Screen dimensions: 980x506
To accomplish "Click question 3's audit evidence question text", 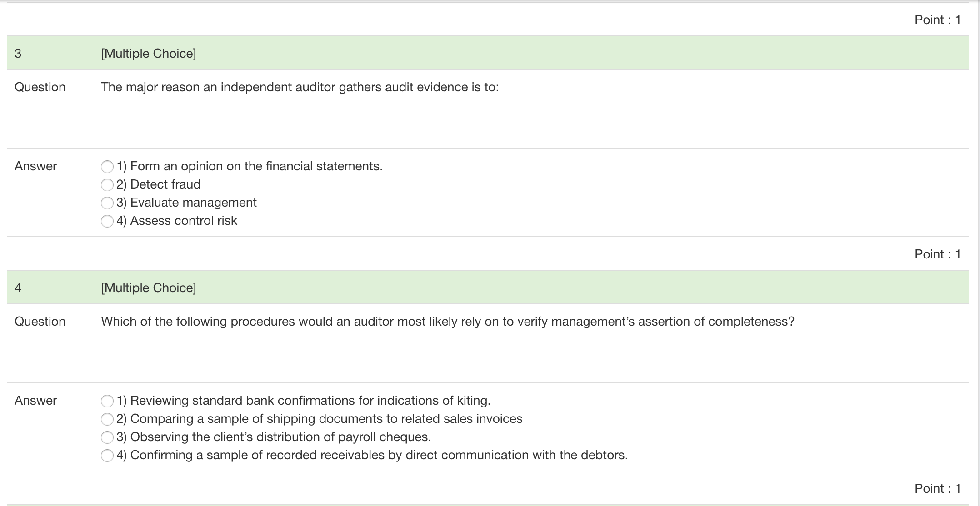I will [300, 87].
